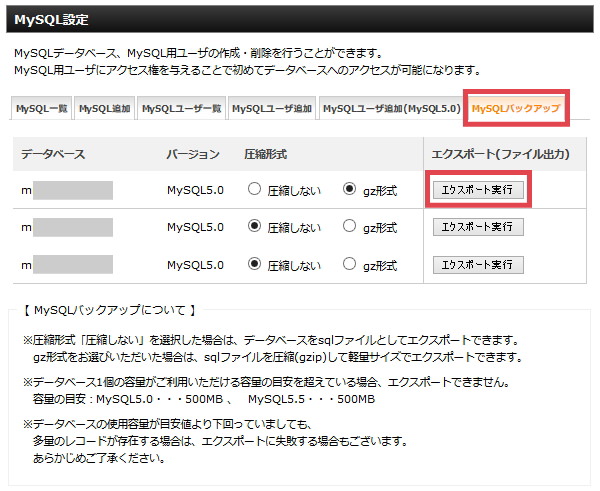
Task: Click the 【 MySQLバックアップについて 】 heading
Action: [109, 310]
